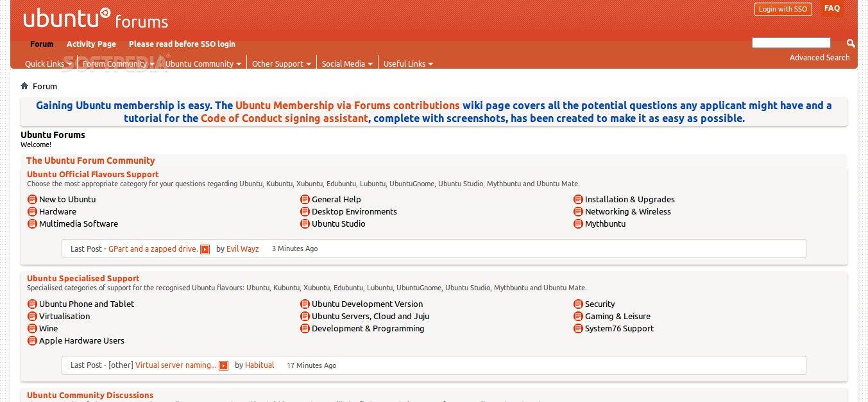
Task: Open Virtual server naming thread
Action: [x=176, y=365]
